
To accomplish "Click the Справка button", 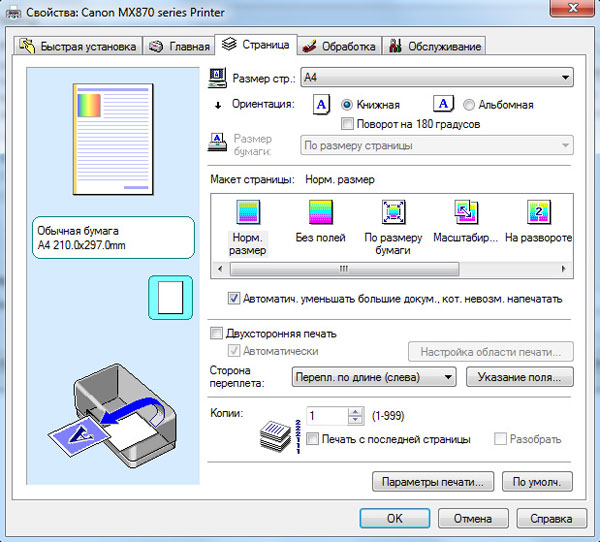I will [552, 519].
